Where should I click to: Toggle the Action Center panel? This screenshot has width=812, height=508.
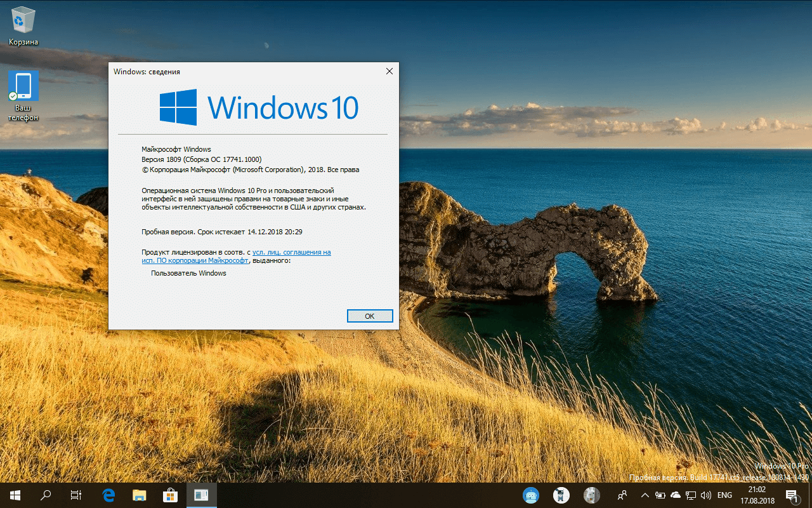tap(792, 495)
